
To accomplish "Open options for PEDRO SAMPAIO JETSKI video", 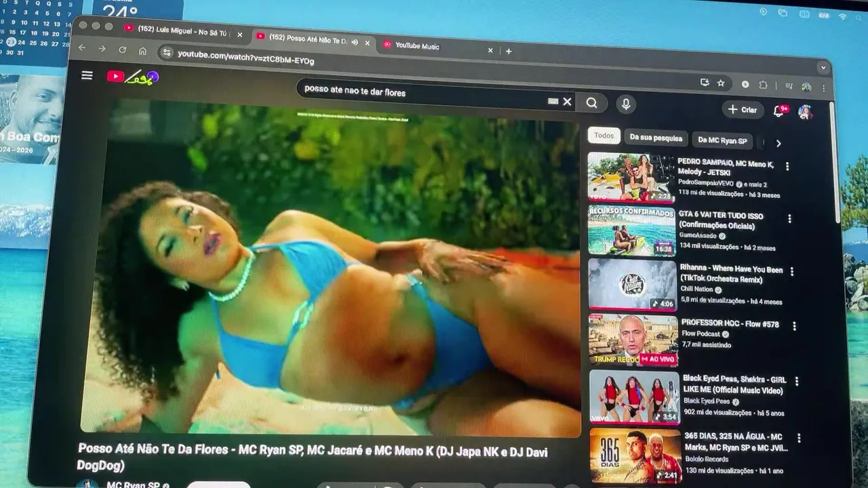I will [787, 166].
